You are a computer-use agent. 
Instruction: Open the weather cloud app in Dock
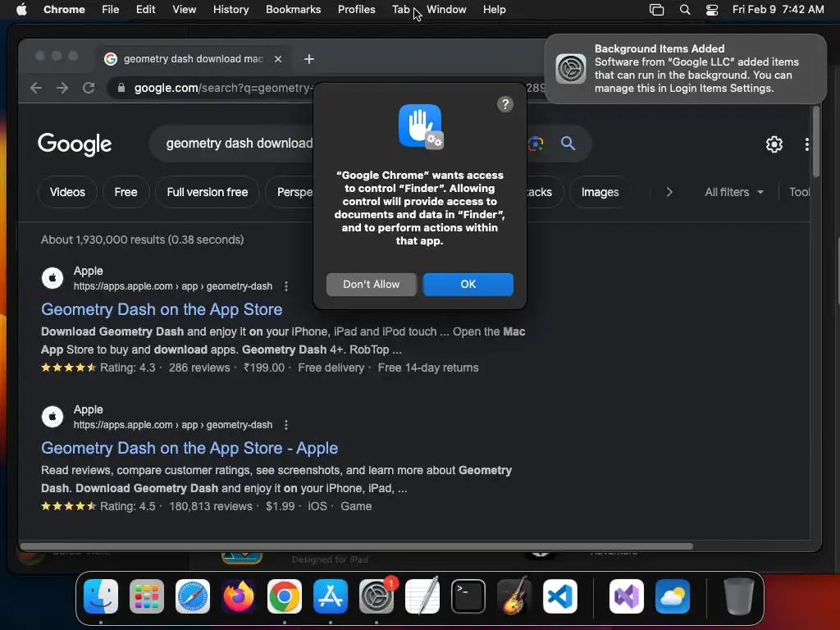673,596
